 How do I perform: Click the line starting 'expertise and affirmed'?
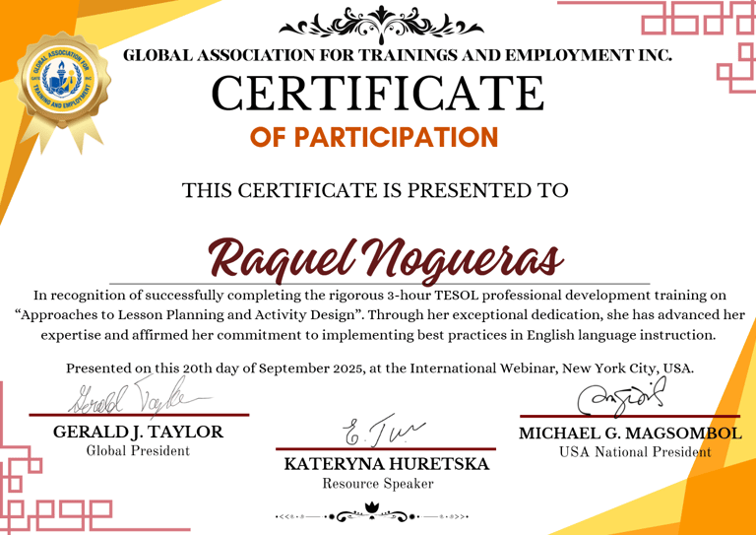coord(378,335)
